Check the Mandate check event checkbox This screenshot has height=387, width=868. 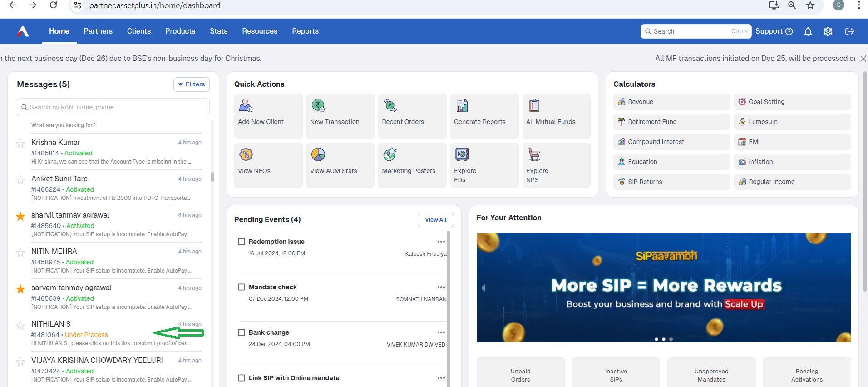[242, 287]
